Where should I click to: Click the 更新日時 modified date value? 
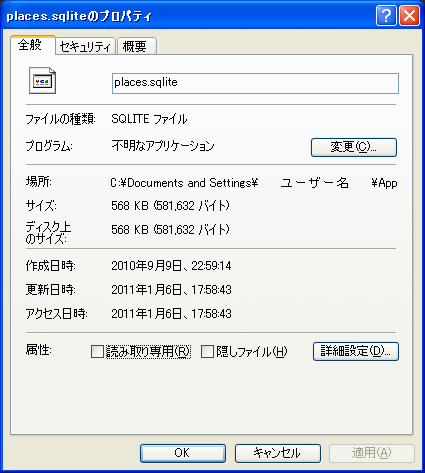171,290
